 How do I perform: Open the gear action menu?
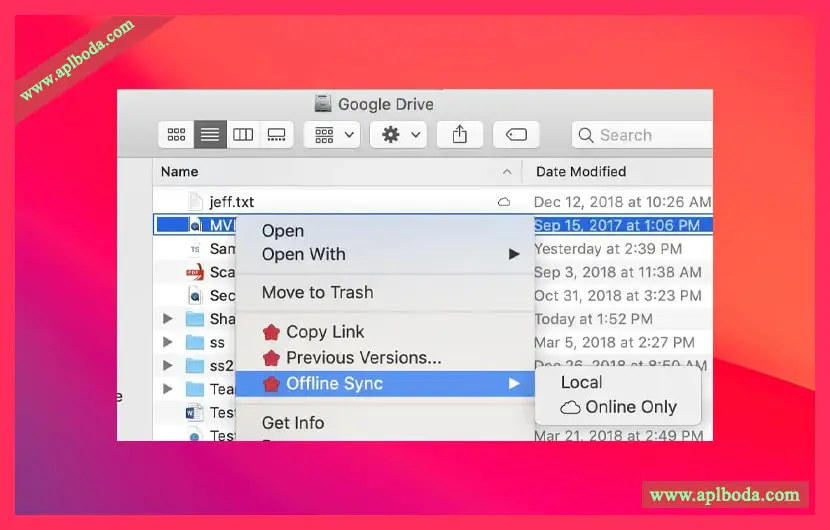pos(399,134)
